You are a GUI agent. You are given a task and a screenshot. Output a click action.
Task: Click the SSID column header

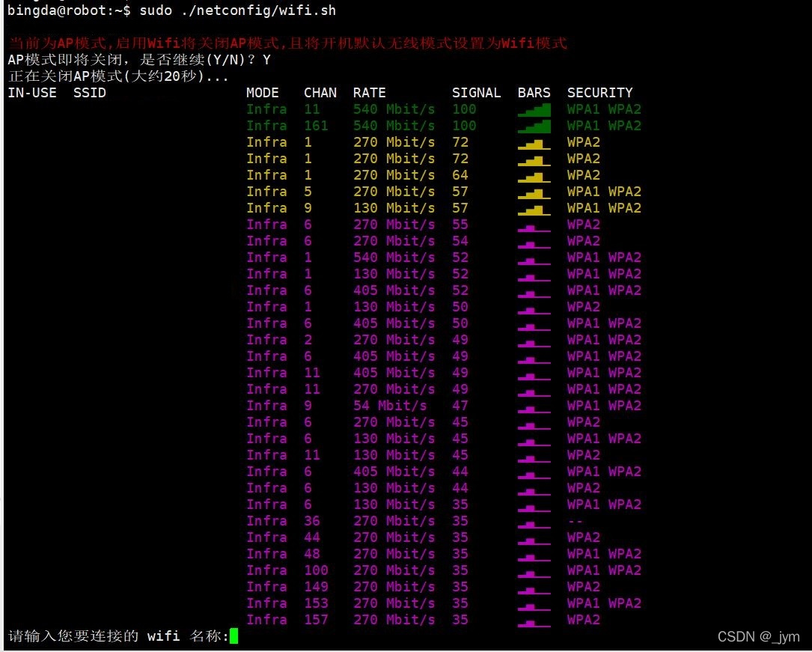click(x=90, y=93)
